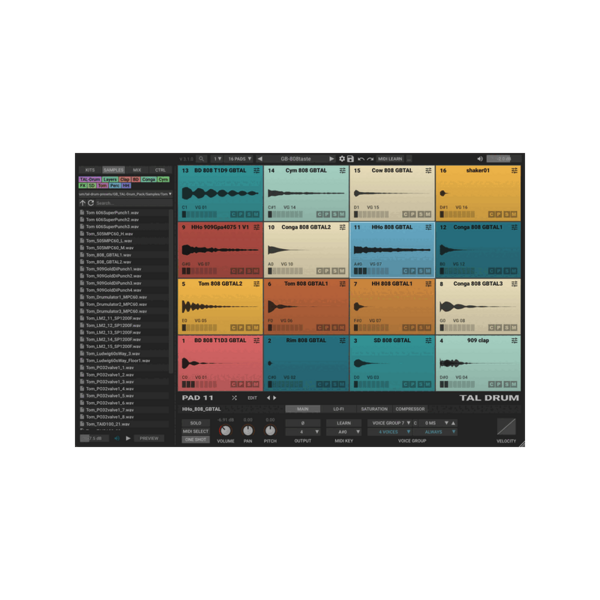Viewport: 600px width, 600px height.
Task: Open settings icon on pad 5 Tom 808 GBTAL2
Action: tap(256, 284)
